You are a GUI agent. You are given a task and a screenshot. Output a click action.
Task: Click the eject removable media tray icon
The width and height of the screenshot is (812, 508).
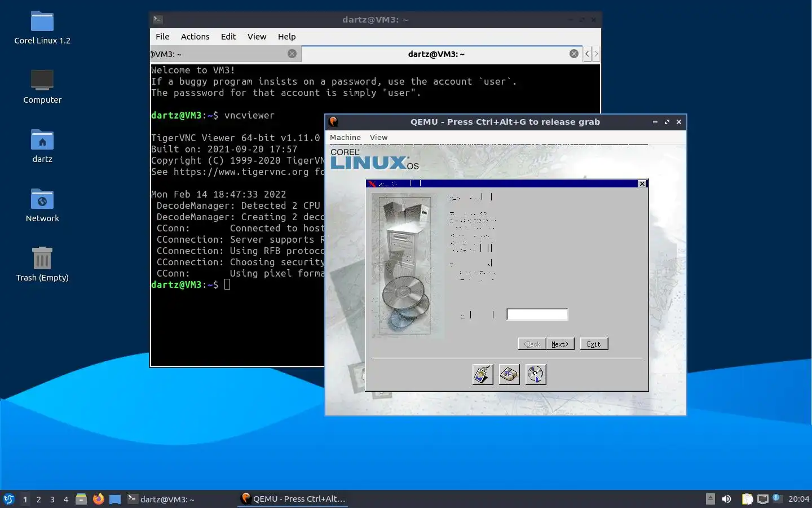pyautogui.click(x=710, y=499)
